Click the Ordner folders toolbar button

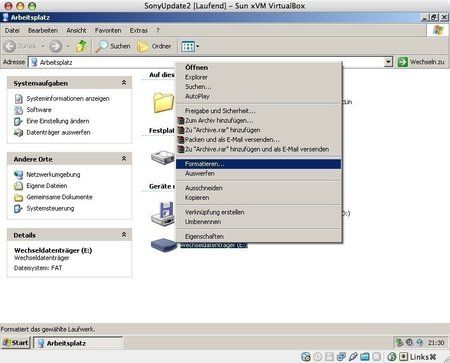click(154, 46)
